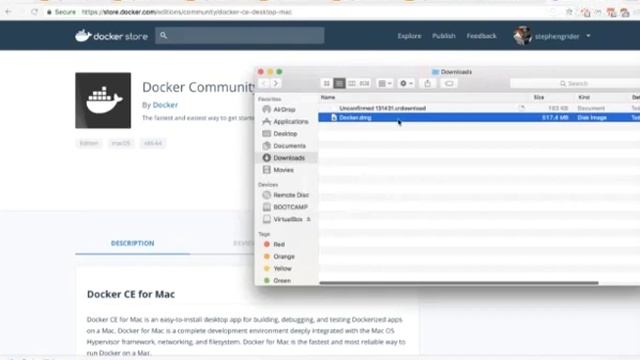The width and height of the screenshot is (640, 360).
Task: Sort files by Size column
Action: pyautogui.click(x=539, y=97)
